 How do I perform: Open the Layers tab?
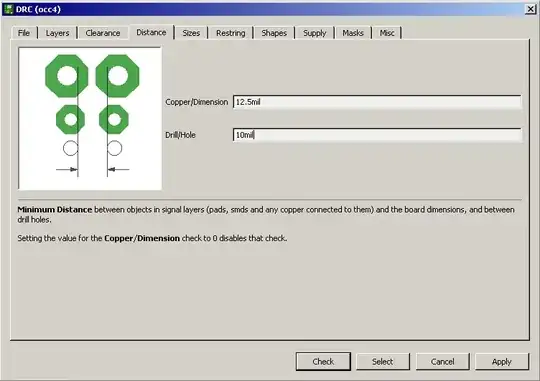coord(58,33)
